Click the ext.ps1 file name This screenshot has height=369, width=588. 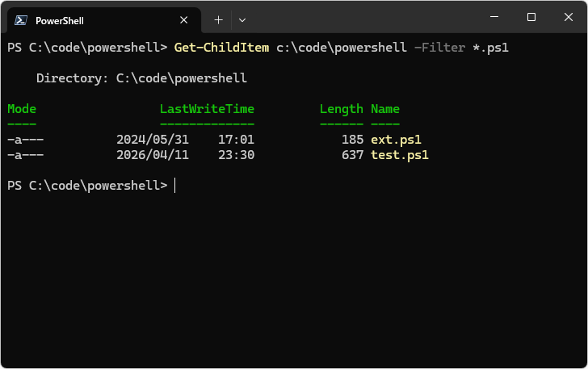(x=396, y=140)
